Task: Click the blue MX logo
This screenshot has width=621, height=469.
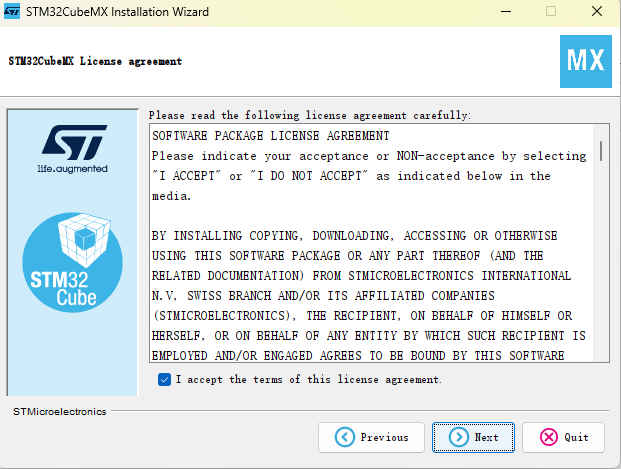Action: (586, 61)
